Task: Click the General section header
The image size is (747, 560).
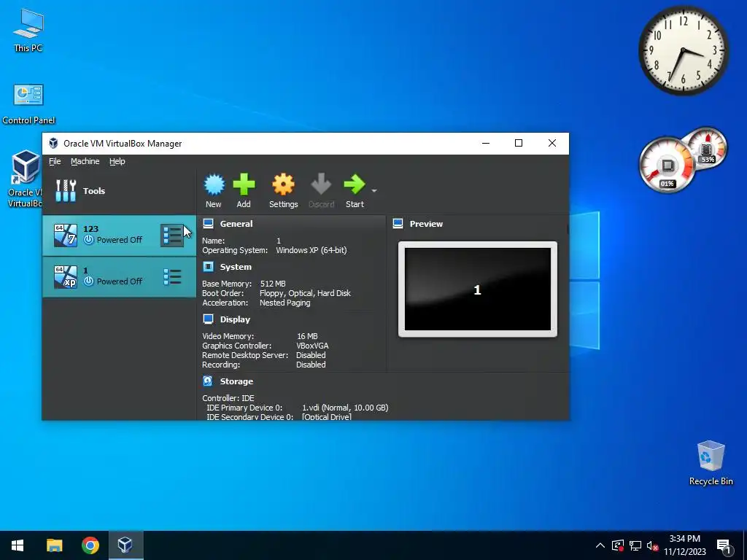Action: (236, 224)
